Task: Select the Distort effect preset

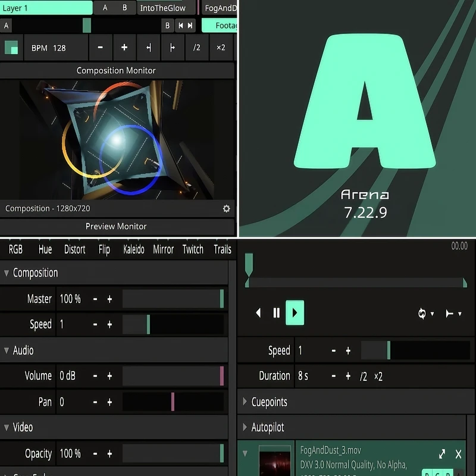Action: (75, 249)
